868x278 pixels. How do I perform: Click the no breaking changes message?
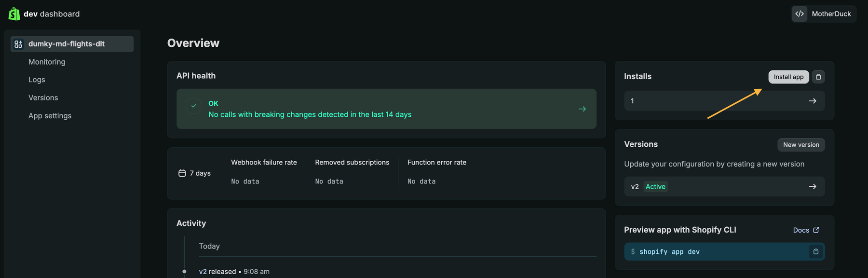310,114
